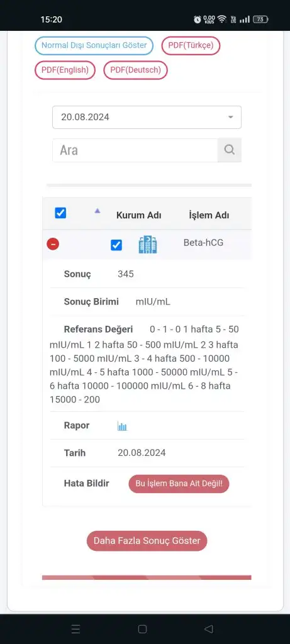Tap the Android recent apps menu icon
Screen dimensions: 290x644
click(x=75, y=629)
